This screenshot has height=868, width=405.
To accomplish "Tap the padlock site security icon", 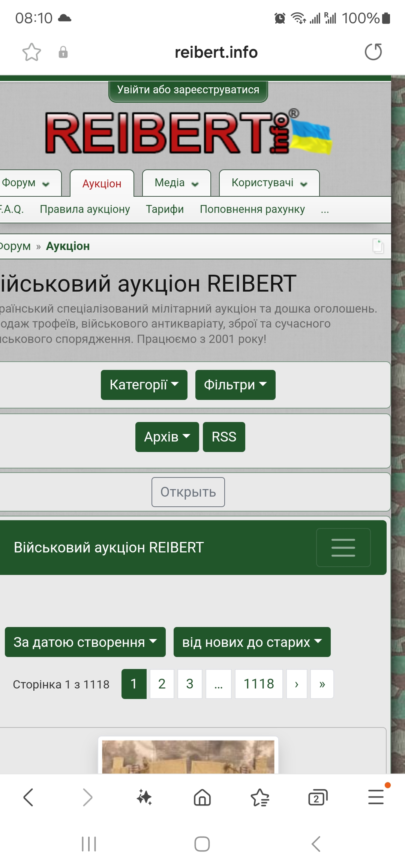I will coord(63,52).
